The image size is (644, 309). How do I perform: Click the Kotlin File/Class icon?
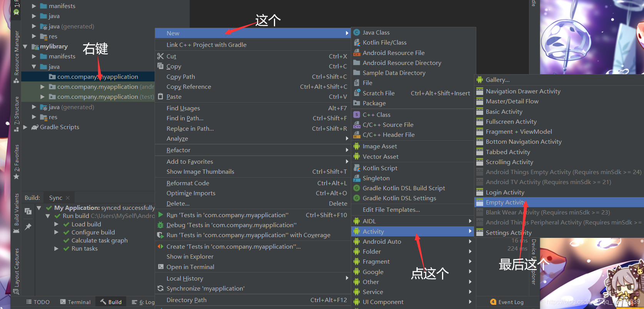357,43
